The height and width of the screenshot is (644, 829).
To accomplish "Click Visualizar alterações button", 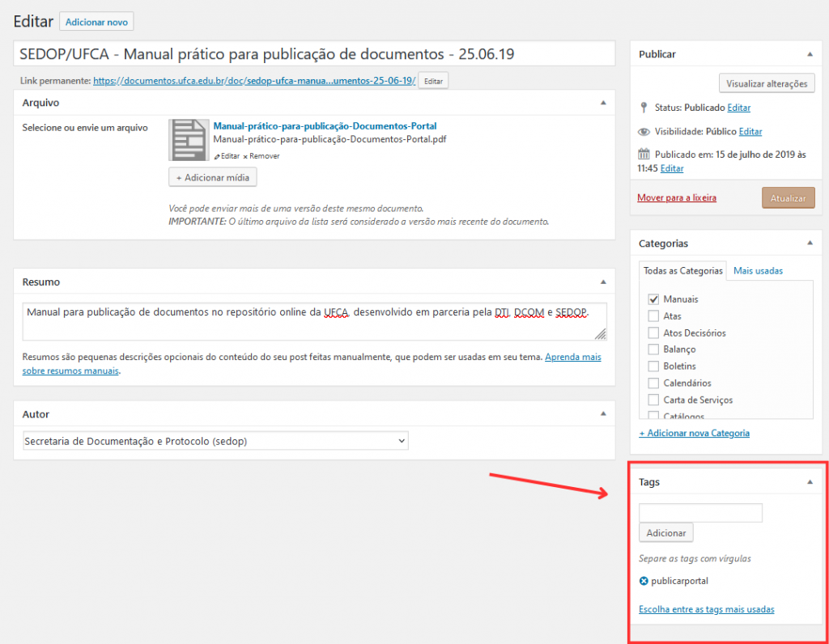I will click(767, 83).
